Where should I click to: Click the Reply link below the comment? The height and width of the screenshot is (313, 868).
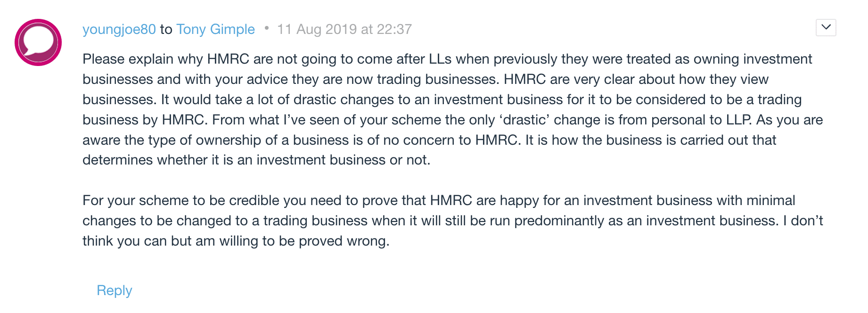(114, 290)
